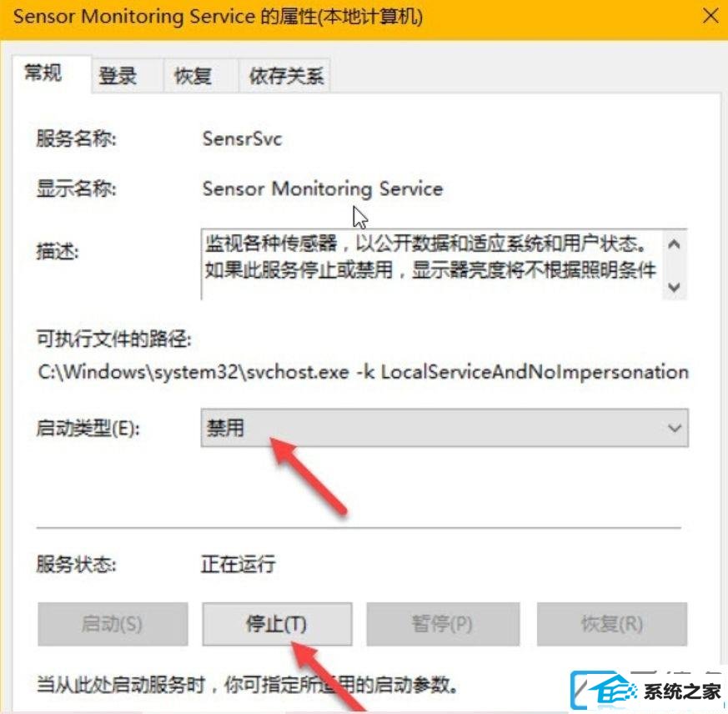Click the description scroll down arrow

pyautogui.click(x=674, y=287)
